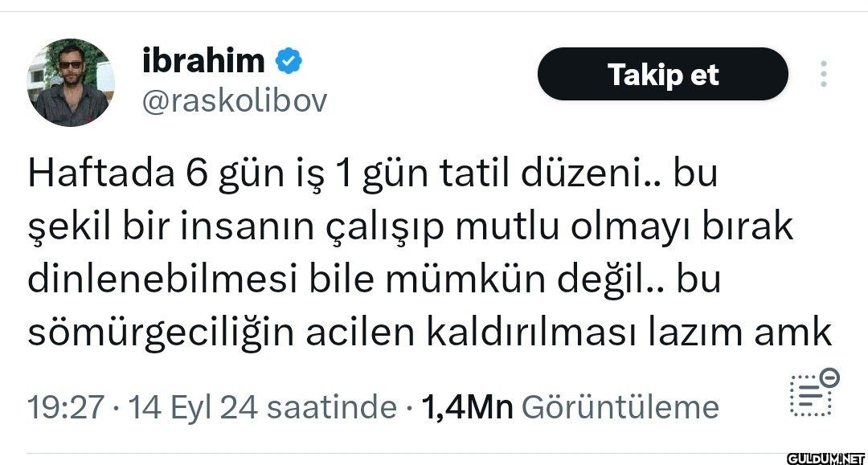
Task: Click the 1,4Mn view count
Action: pyautogui.click(x=467, y=407)
